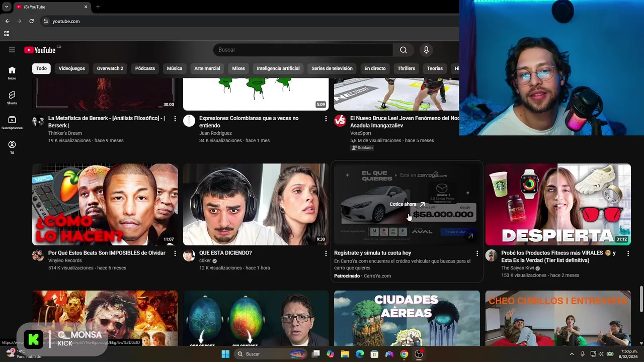Viewport: 644px width, 362px height.
Task: Open VoteSport channel avatar
Action: coord(340,121)
